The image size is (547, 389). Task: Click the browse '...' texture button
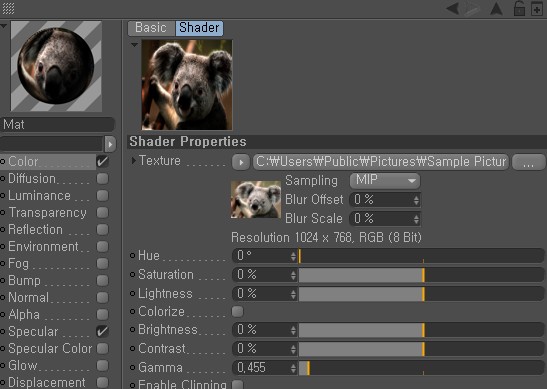click(529, 162)
